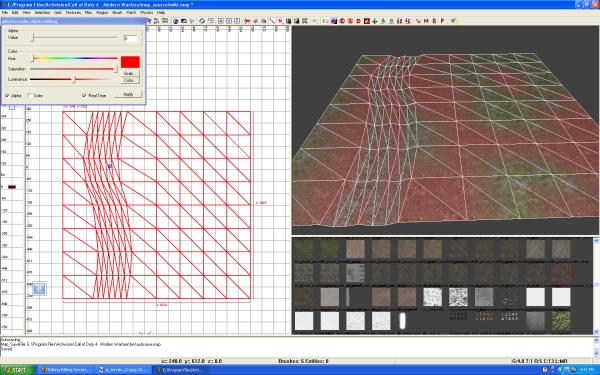
Task: Open the Patch menu
Action: pos(131,13)
